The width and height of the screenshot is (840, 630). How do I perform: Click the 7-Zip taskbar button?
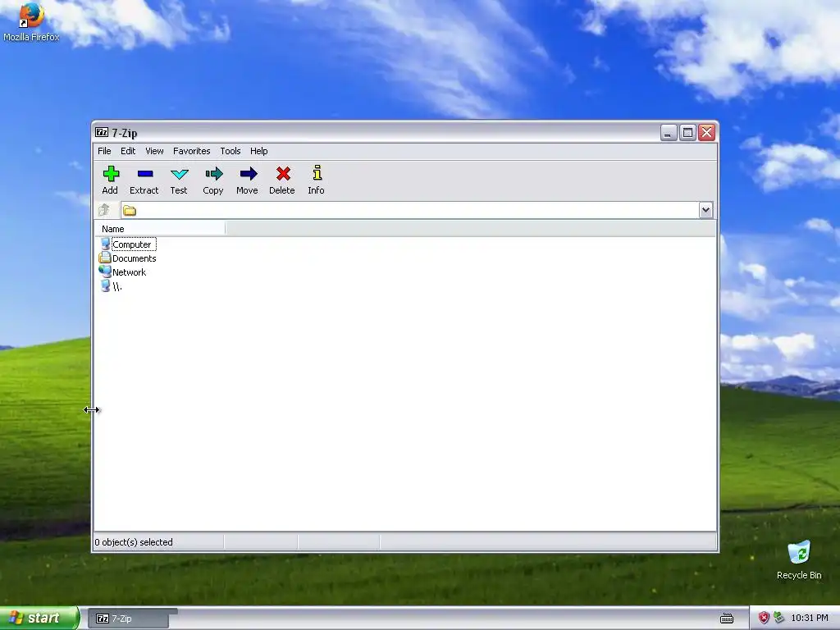coord(128,619)
